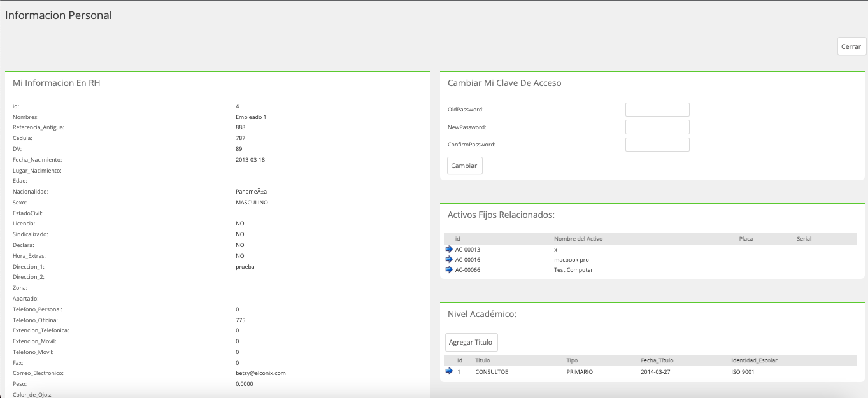Click the Fecha_Título column header
Screen dimensions: 868x398
coord(657,360)
